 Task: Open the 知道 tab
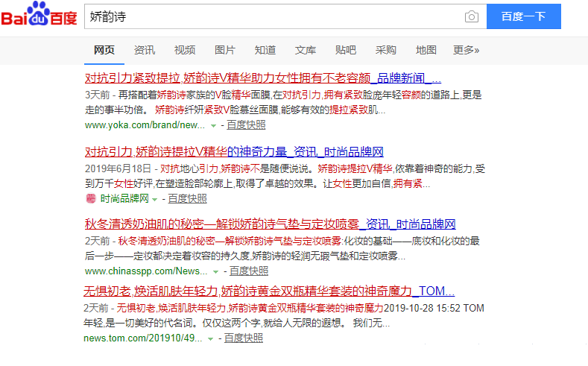(265, 50)
